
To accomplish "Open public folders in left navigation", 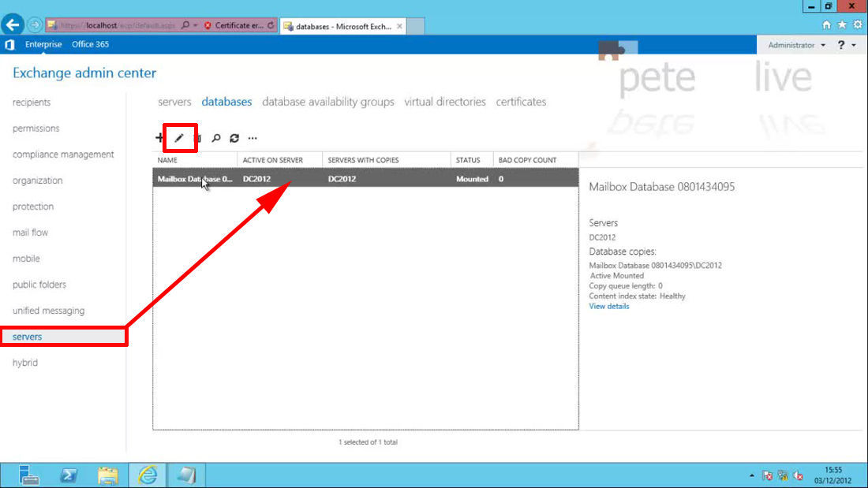I will click(39, 285).
